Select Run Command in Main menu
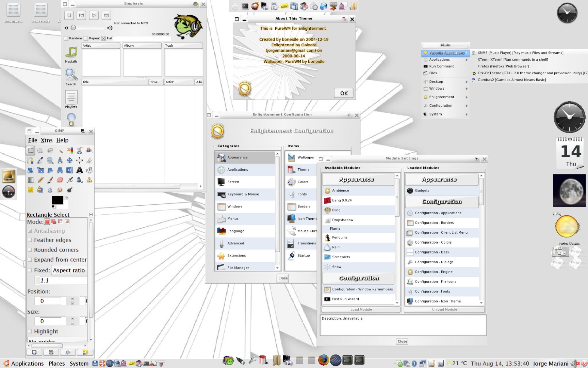 click(x=446, y=66)
